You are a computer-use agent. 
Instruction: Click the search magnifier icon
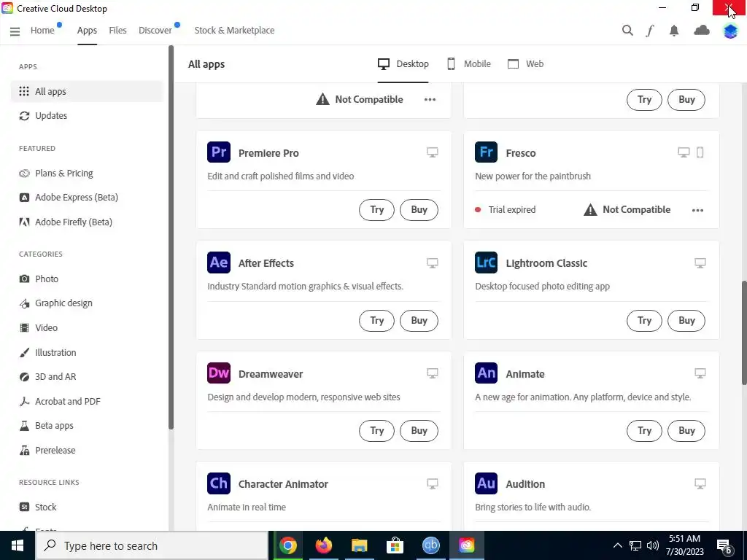tap(627, 31)
